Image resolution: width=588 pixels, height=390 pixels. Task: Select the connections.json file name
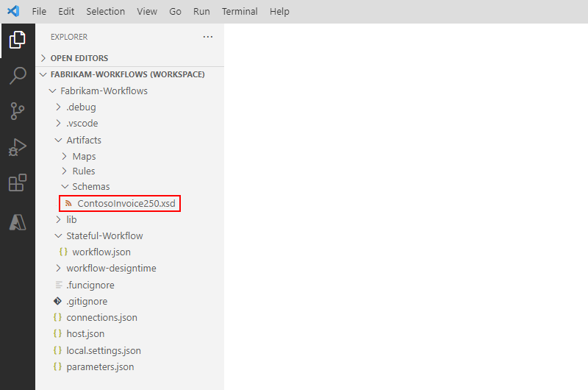click(101, 318)
